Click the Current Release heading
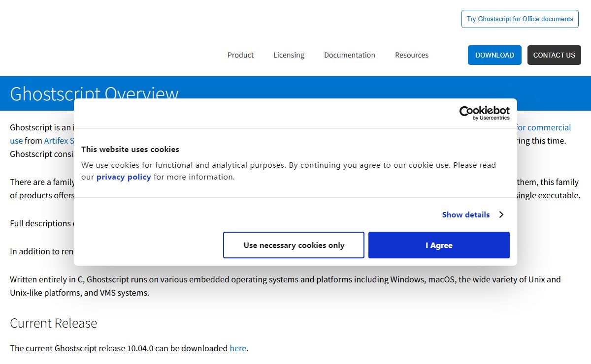 pos(54,323)
